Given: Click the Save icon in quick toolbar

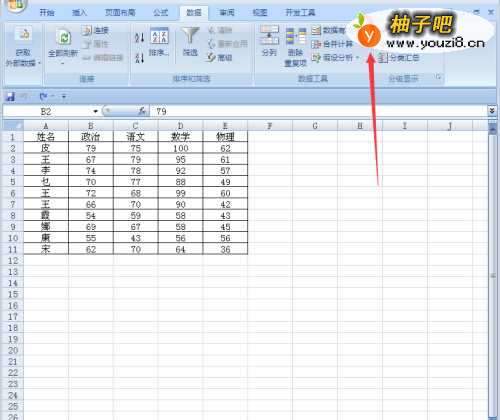Looking at the screenshot, I should (10, 97).
